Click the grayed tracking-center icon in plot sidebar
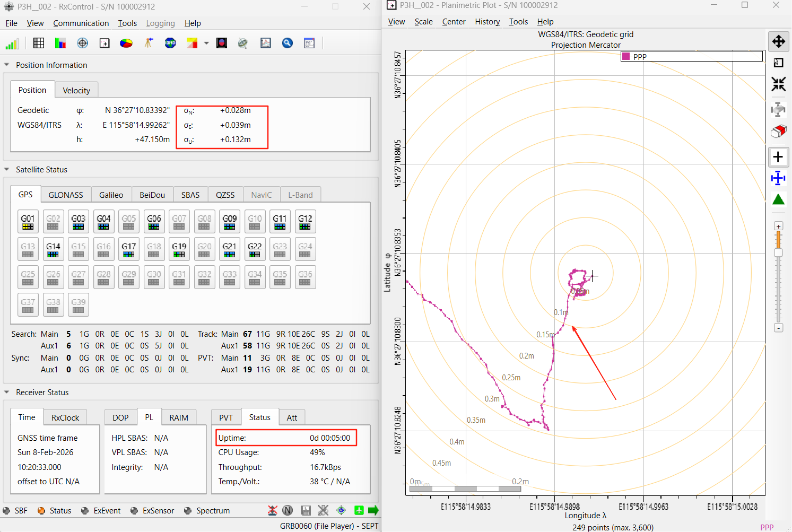The width and height of the screenshot is (792, 532). (778, 110)
